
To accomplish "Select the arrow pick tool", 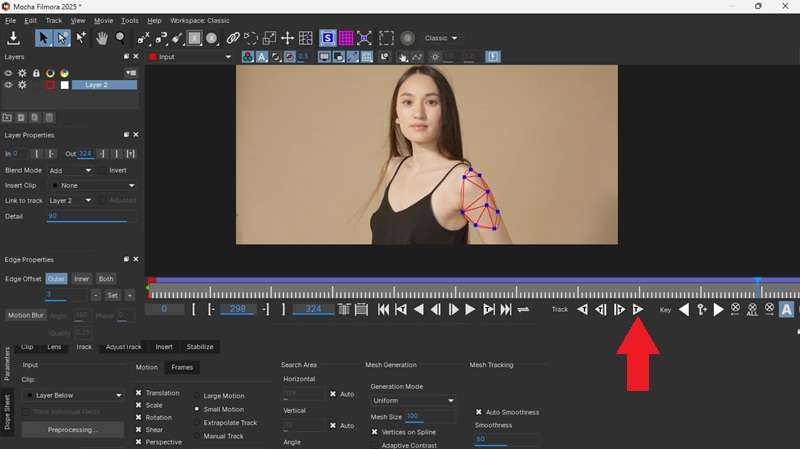I will pyautogui.click(x=43, y=38).
